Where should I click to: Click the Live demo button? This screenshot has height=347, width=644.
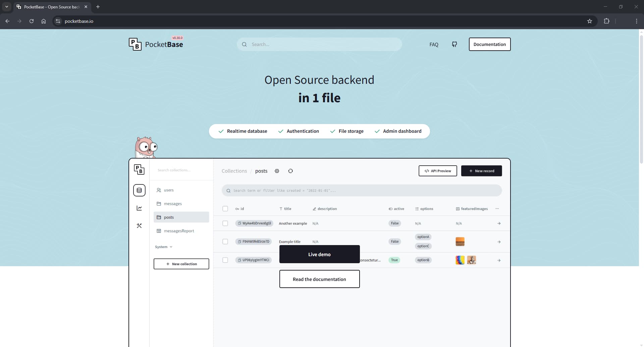(319, 254)
